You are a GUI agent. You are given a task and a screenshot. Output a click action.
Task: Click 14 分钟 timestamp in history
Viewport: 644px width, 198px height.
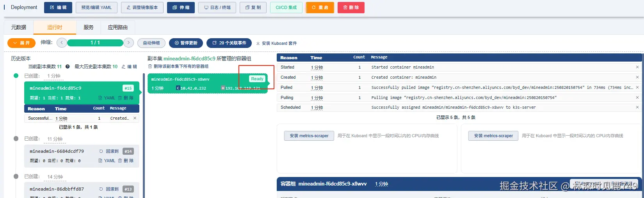click(x=55, y=177)
